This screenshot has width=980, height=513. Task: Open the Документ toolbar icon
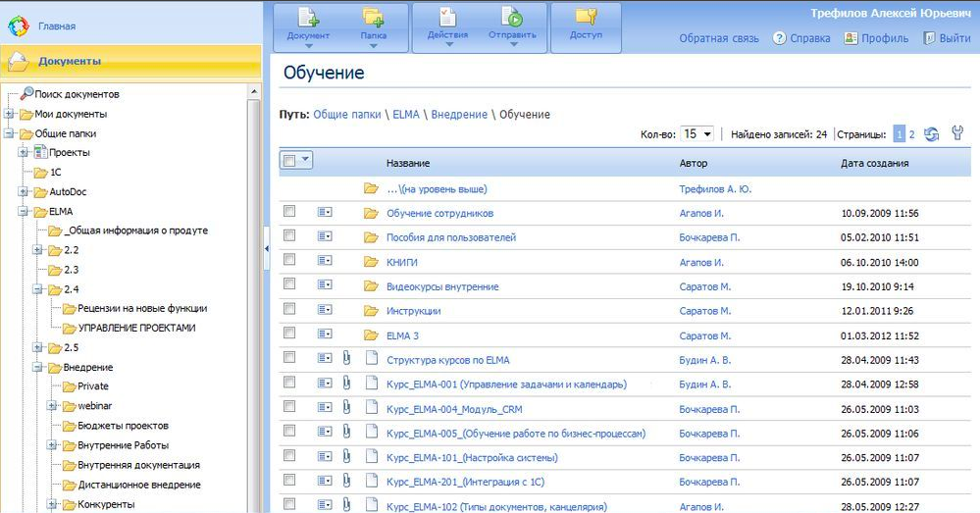tap(308, 17)
